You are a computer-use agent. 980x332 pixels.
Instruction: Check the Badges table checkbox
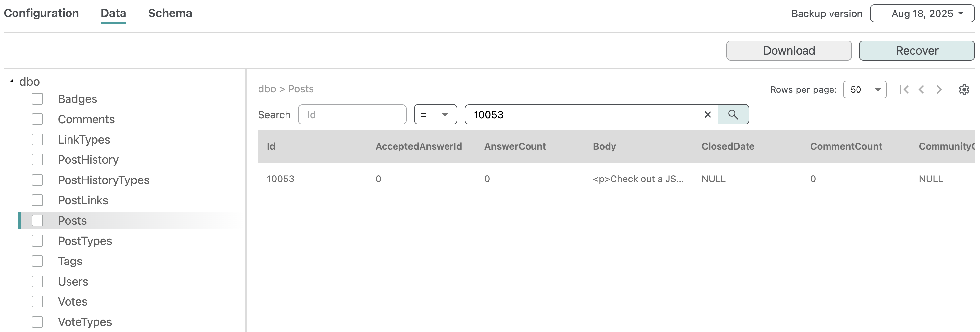[x=37, y=99]
